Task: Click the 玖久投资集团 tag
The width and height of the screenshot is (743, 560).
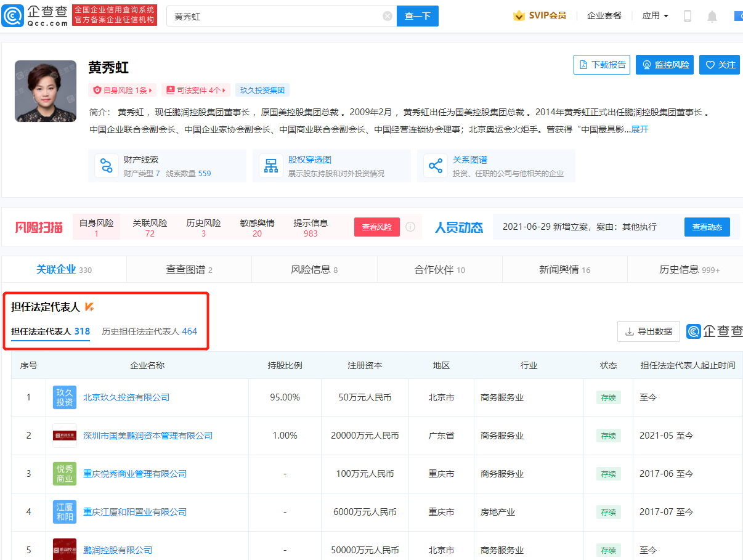Action: pyautogui.click(x=262, y=90)
